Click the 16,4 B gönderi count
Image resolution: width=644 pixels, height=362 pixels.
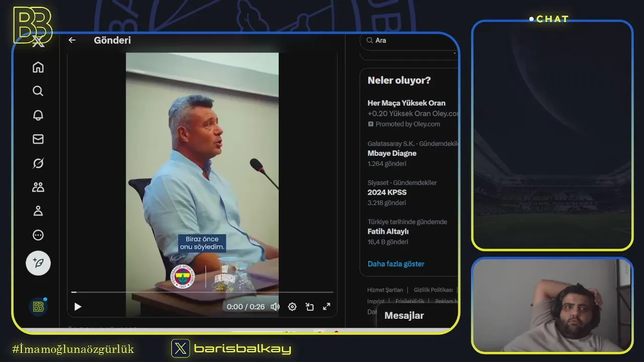point(388,242)
